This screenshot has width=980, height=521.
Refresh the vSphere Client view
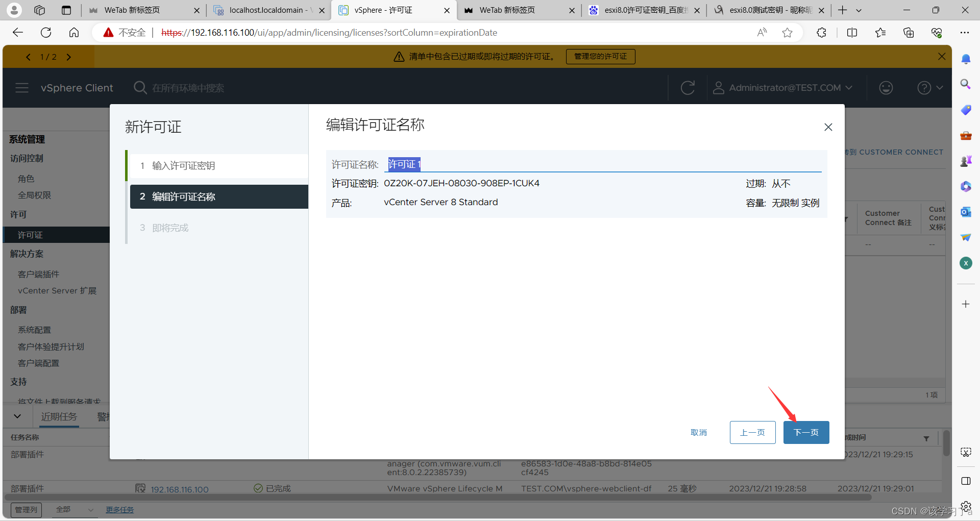point(688,88)
